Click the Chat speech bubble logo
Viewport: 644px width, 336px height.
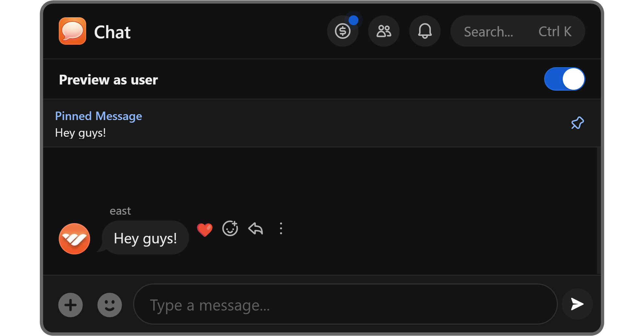point(72,31)
